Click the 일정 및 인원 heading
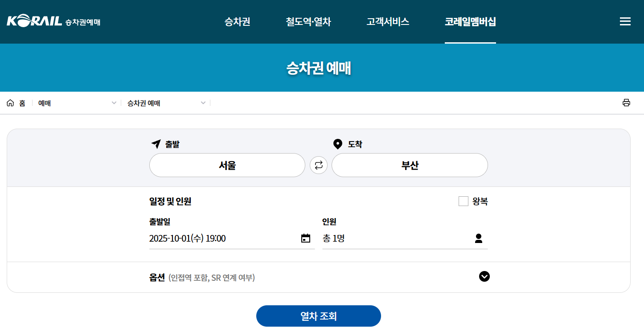Image resolution: width=644 pixels, height=336 pixels. 170,201
